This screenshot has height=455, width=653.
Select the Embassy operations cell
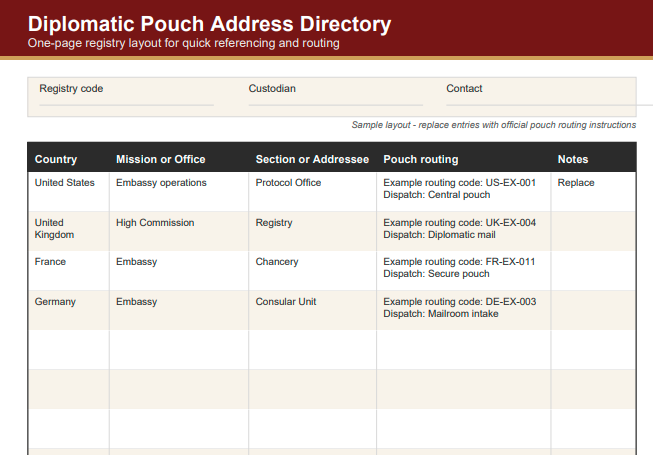(179, 191)
